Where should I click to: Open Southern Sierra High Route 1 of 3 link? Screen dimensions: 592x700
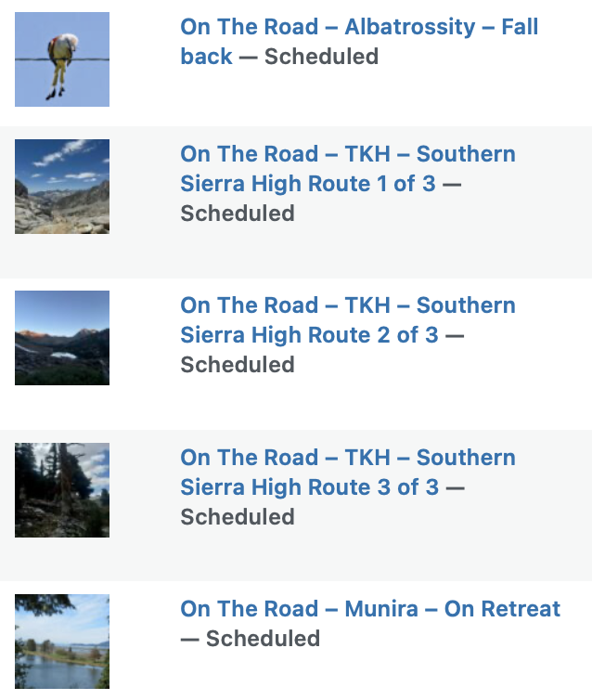coord(348,169)
